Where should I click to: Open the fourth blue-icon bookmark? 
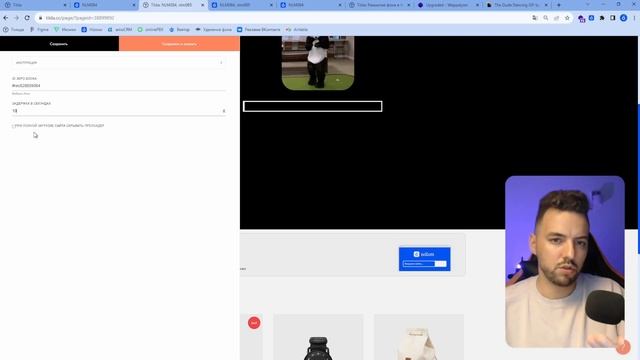[x=92, y=29]
